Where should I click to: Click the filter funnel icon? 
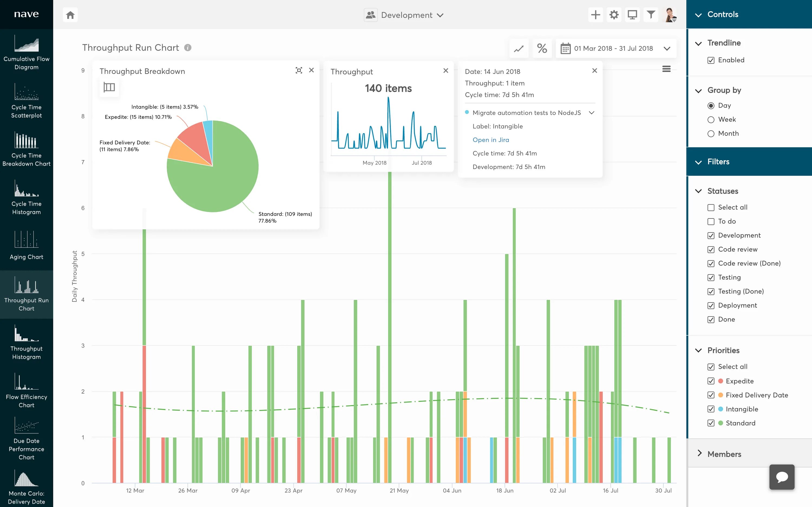click(651, 15)
